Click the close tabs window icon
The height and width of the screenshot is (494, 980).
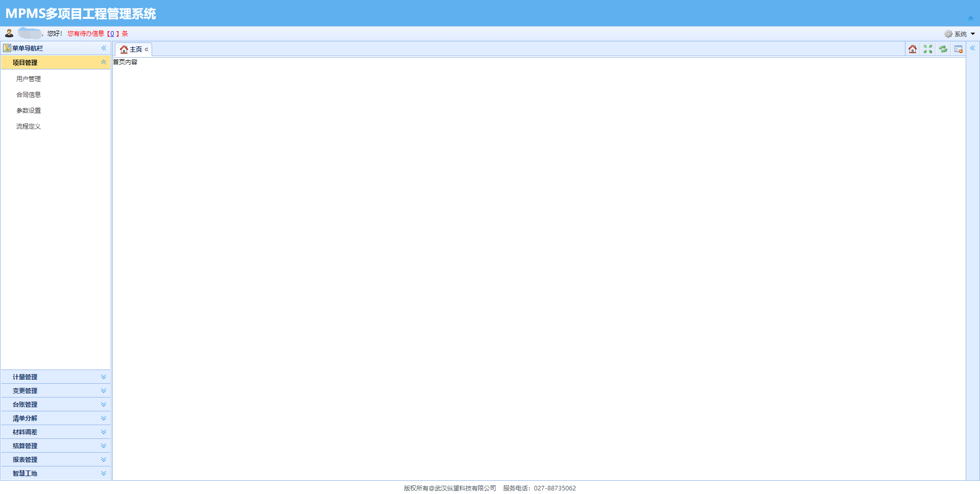pyautogui.click(x=959, y=49)
